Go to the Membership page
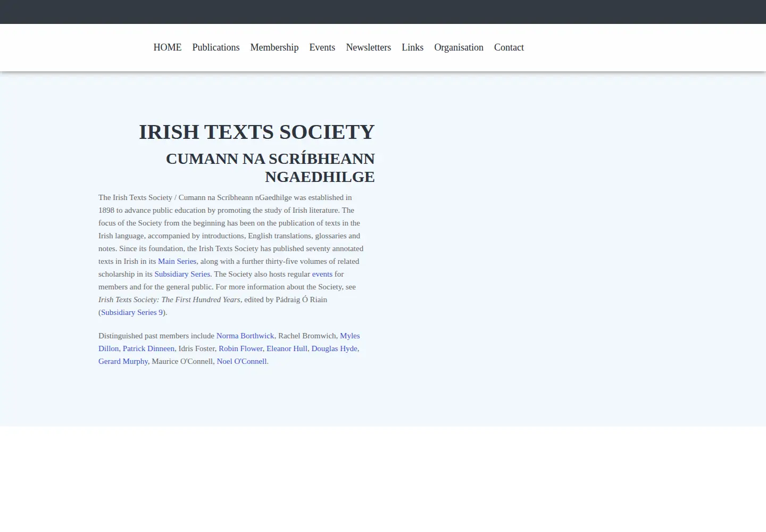 (x=274, y=47)
